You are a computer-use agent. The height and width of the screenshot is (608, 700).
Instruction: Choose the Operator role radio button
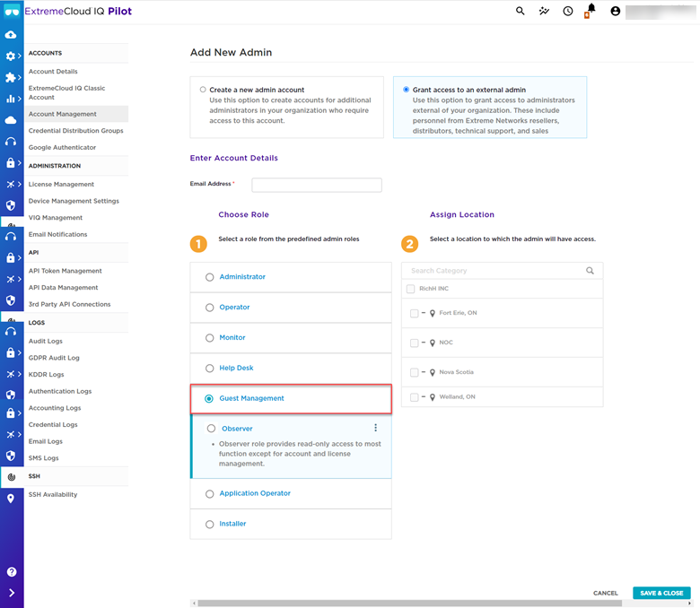(x=209, y=308)
